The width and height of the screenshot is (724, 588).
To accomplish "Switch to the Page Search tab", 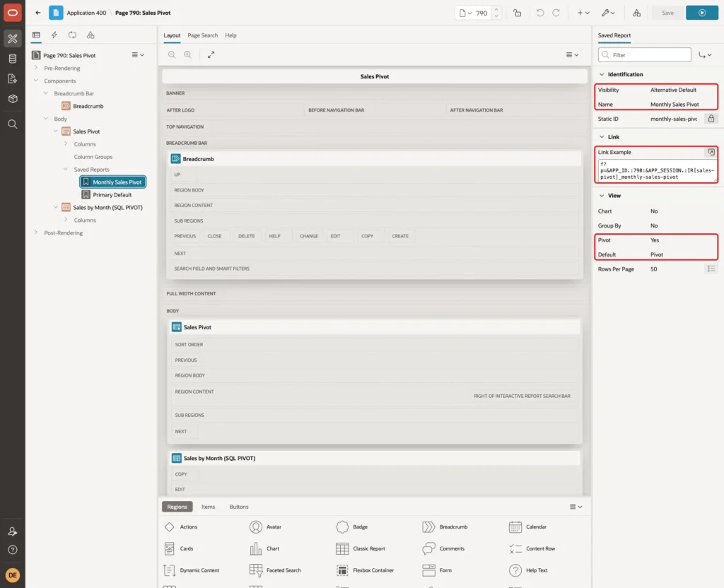I will click(202, 35).
